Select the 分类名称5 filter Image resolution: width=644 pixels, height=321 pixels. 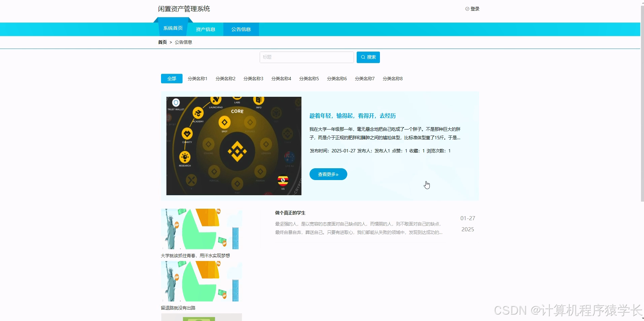point(309,78)
